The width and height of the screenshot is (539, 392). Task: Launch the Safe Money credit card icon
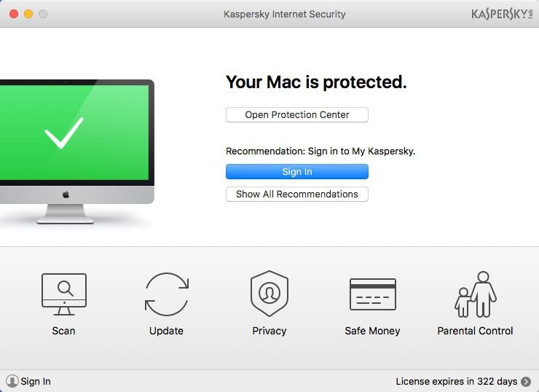(372, 294)
